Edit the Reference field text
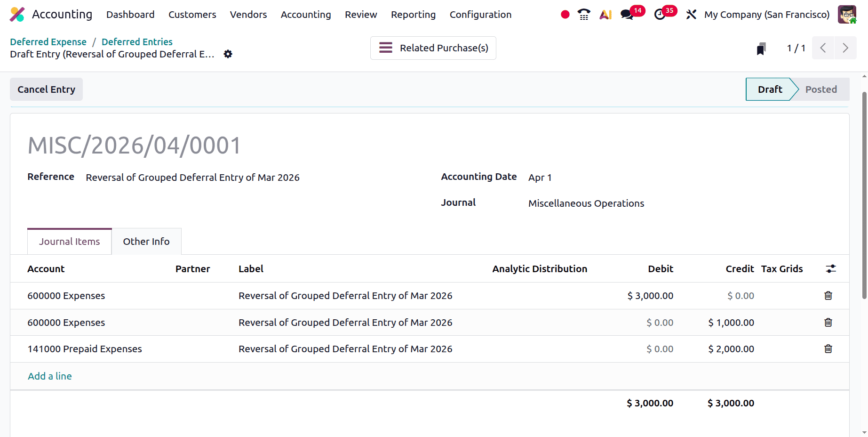The height and width of the screenshot is (437, 868). 192,178
